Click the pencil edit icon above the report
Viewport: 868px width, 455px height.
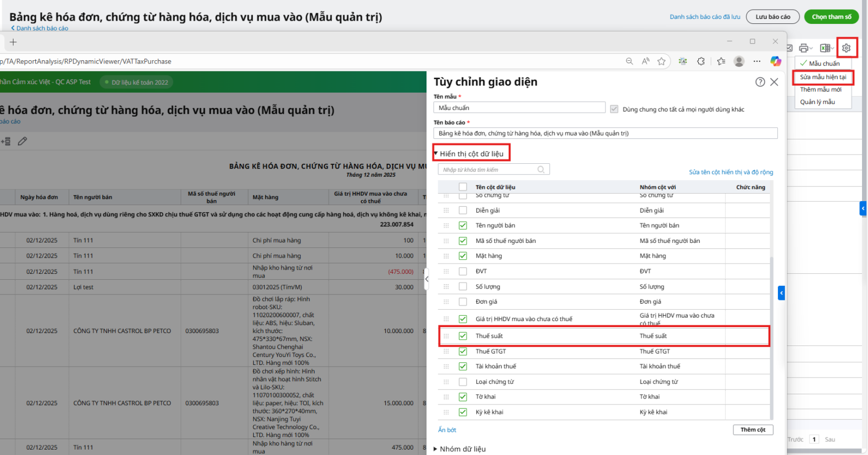22,142
